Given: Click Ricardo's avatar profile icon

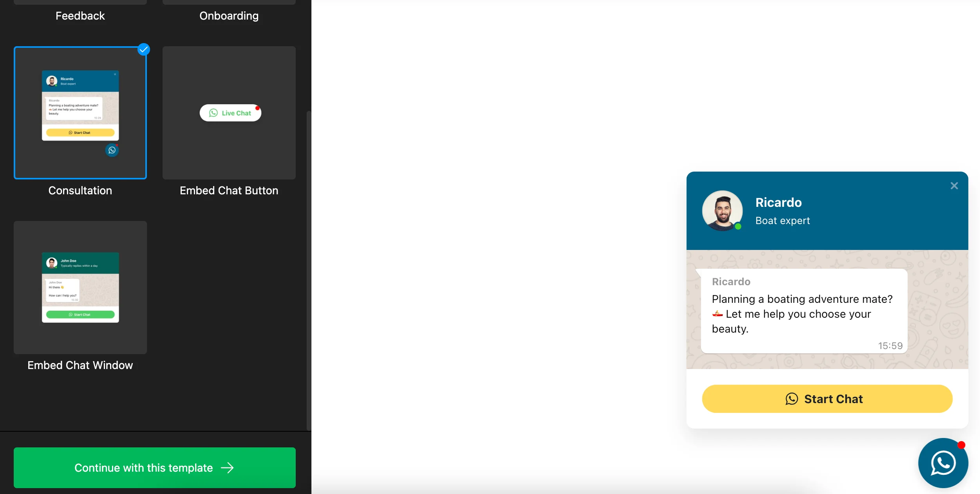Looking at the screenshot, I should tap(722, 211).
